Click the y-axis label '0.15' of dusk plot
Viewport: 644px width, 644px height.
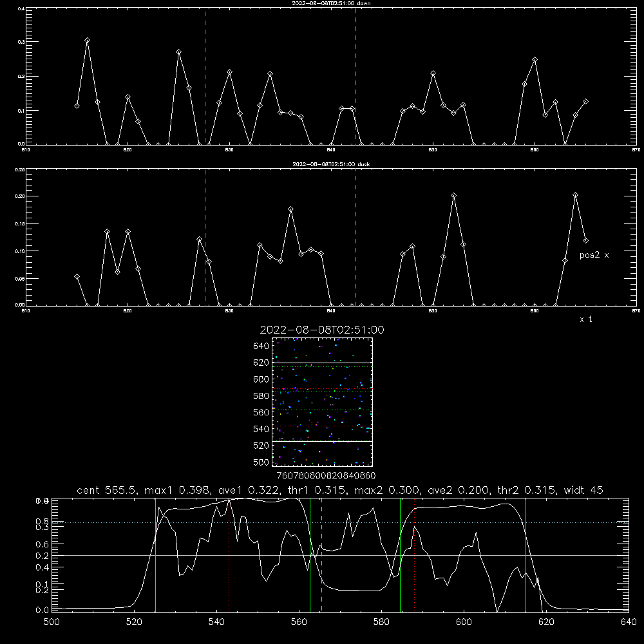(x=20, y=224)
